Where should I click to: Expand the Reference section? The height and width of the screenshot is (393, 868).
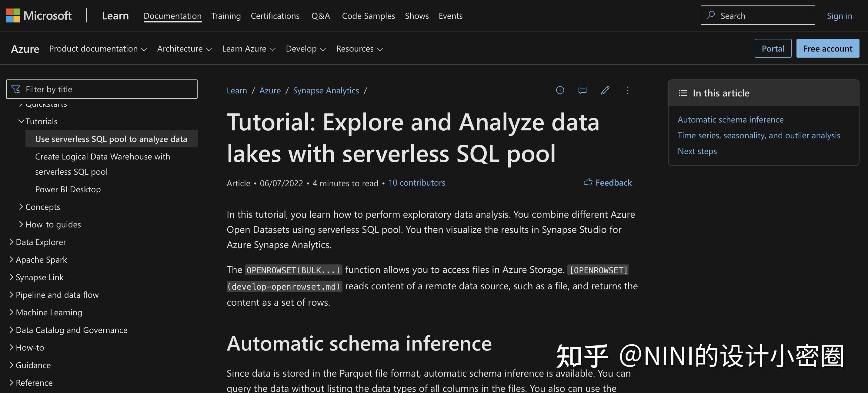click(x=12, y=383)
